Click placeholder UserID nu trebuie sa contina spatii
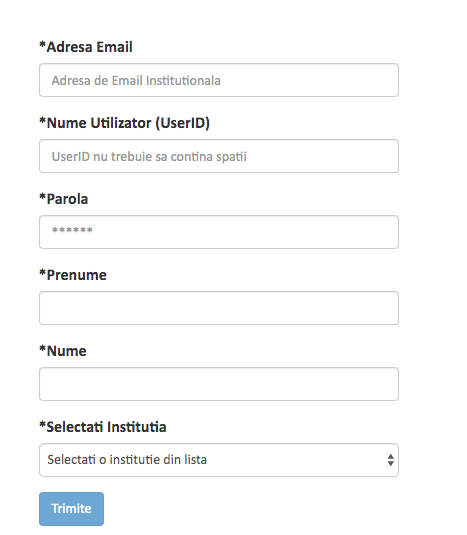The width and height of the screenshot is (467, 535). 149,157
